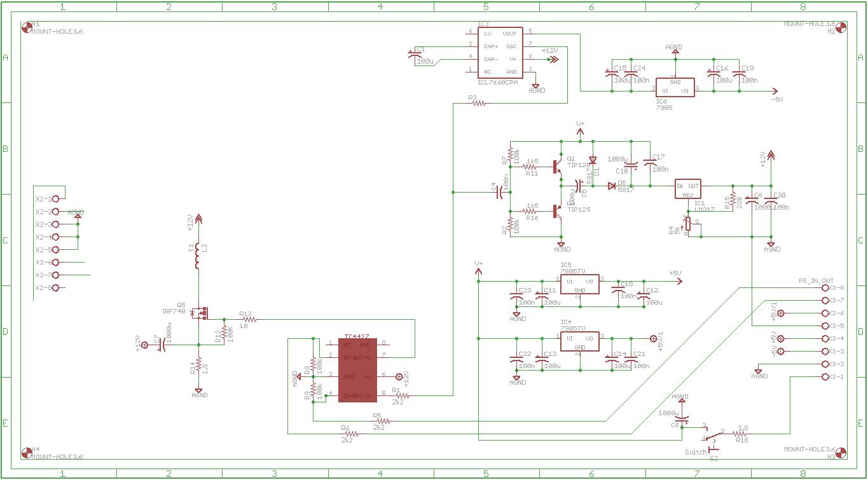Viewport: 868px width, 480px height.
Task: Click capacitor C17 symbol
Action: [650, 163]
